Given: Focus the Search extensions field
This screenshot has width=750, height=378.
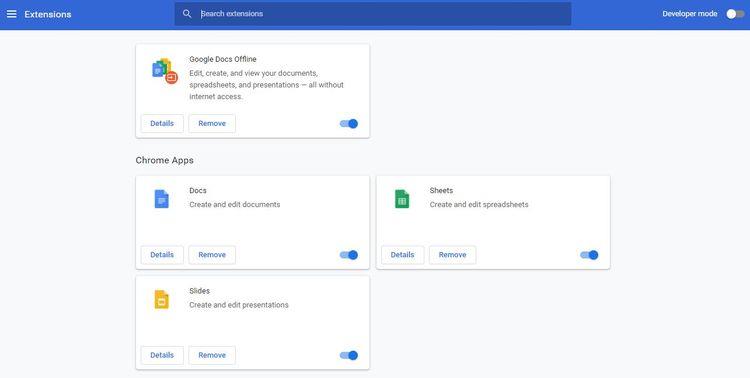Looking at the screenshot, I should click(373, 14).
